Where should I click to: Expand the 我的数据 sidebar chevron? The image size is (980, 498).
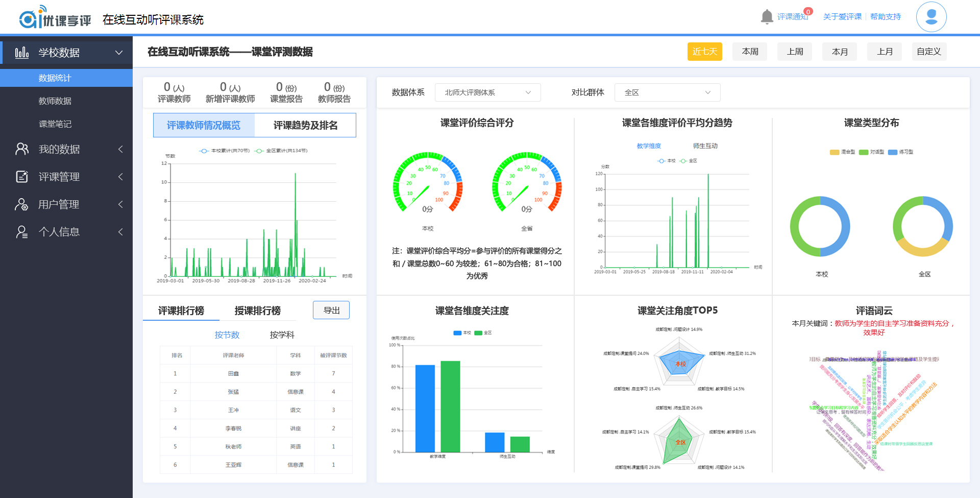(120, 149)
